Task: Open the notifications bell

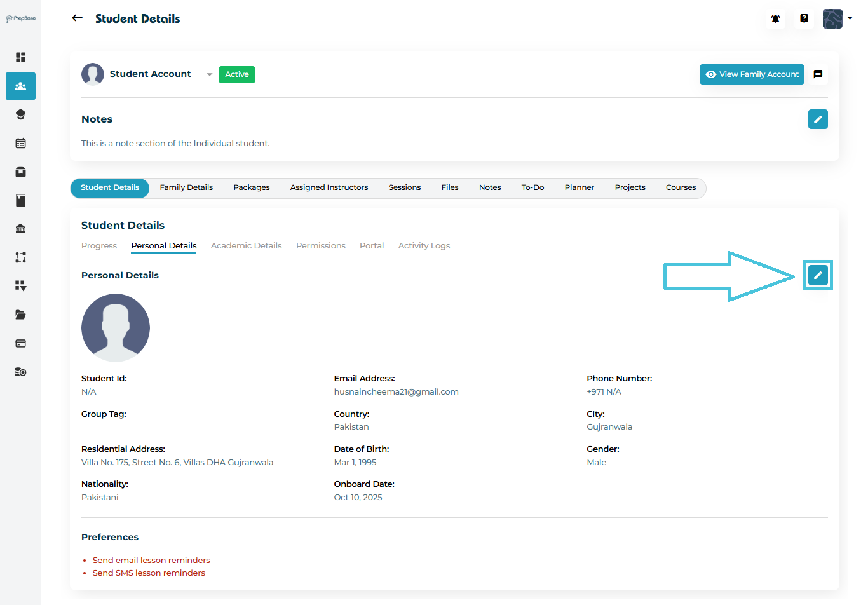Action: 775,18
